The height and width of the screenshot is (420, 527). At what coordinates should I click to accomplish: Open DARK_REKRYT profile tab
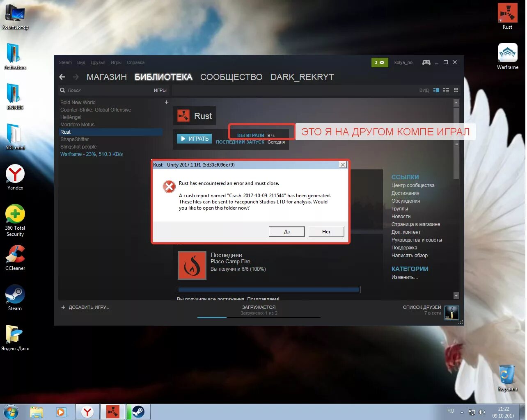click(x=302, y=77)
